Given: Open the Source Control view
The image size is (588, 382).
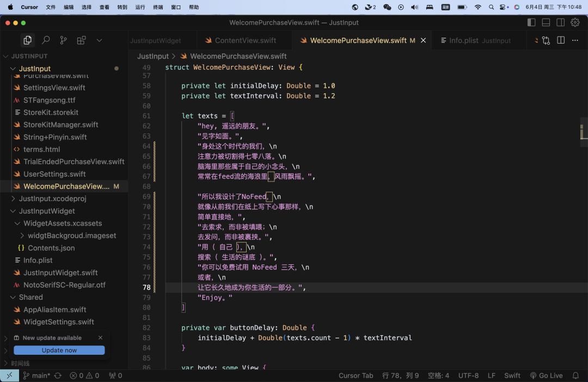Looking at the screenshot, I should point(64,40).
